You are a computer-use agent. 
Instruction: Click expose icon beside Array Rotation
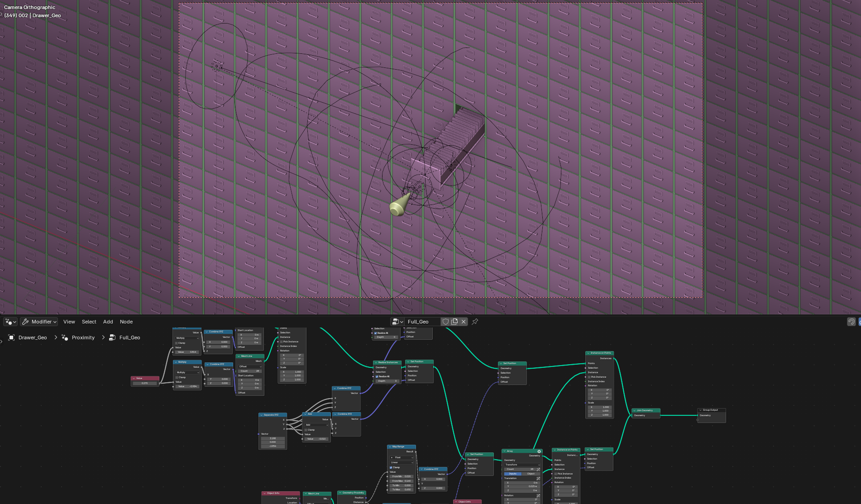click(538, 495)
